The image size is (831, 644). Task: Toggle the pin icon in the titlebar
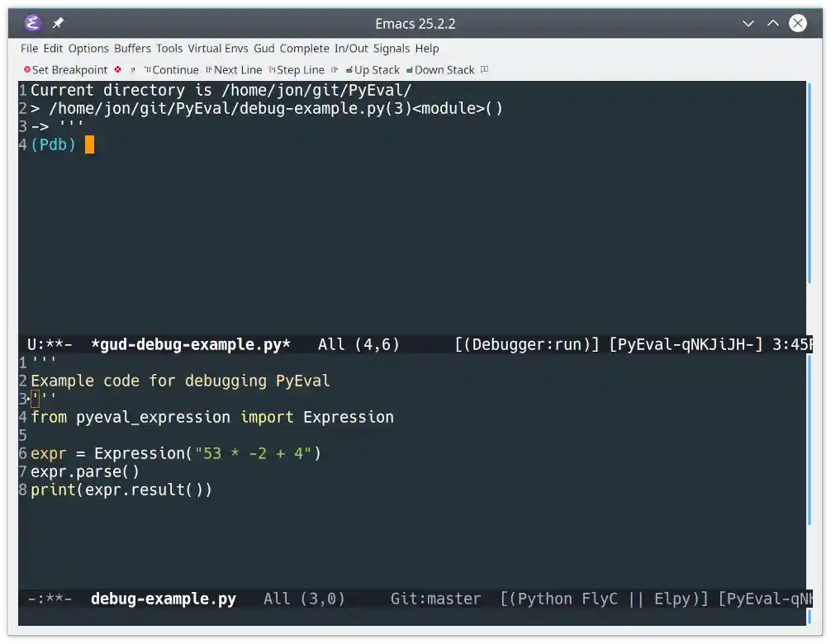56,23
